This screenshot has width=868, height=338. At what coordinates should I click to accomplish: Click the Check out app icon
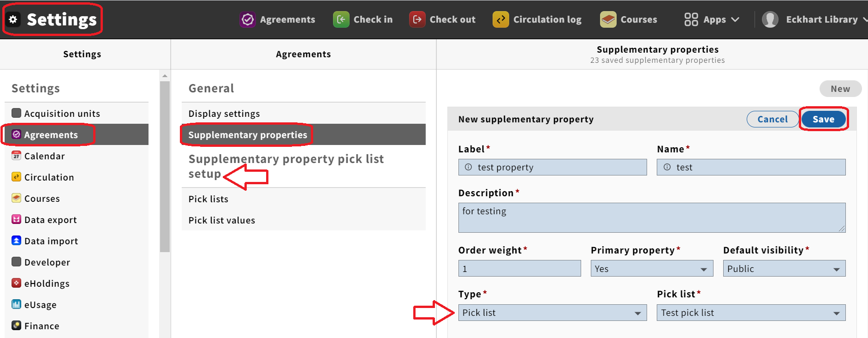click(x=417, y=19)
